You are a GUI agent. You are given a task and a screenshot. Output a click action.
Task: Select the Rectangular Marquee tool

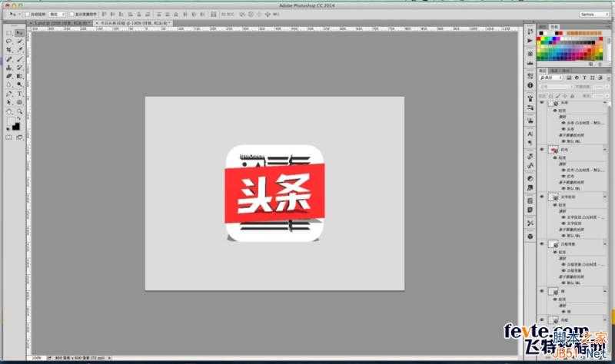(x=9, y=33)
